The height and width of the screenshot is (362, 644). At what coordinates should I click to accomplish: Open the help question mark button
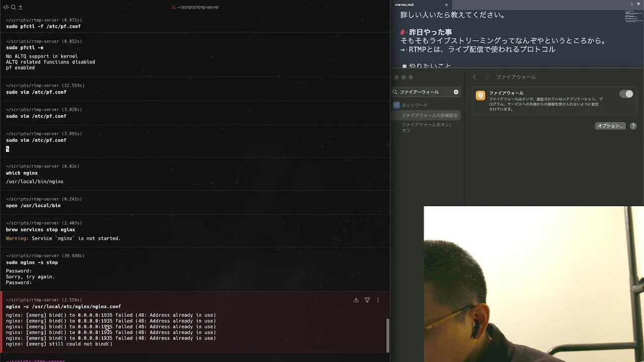click(x=633, y=126)
